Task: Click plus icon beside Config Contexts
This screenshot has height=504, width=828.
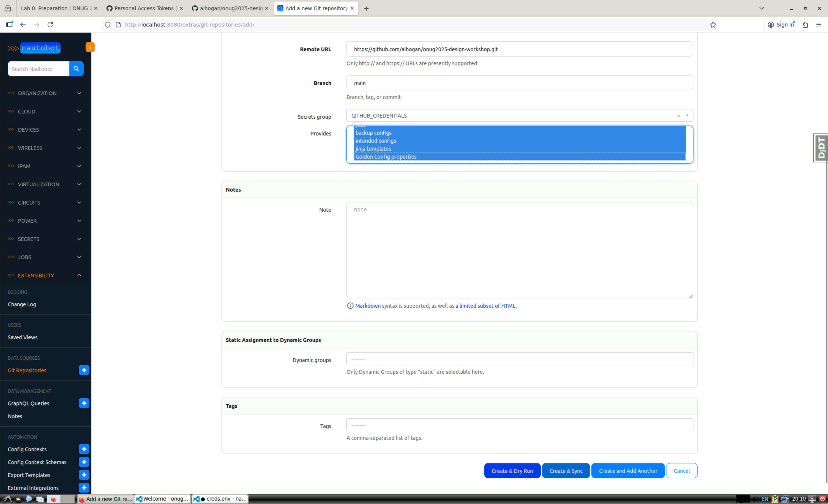Action: 84,449
